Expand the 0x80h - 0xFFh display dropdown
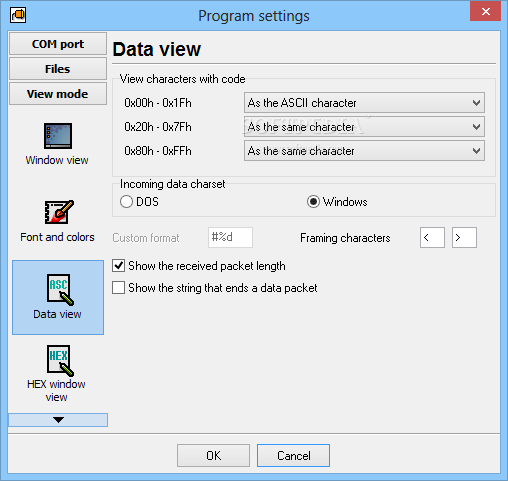This screenshot has width=508, height=481. tap(364, 151)
